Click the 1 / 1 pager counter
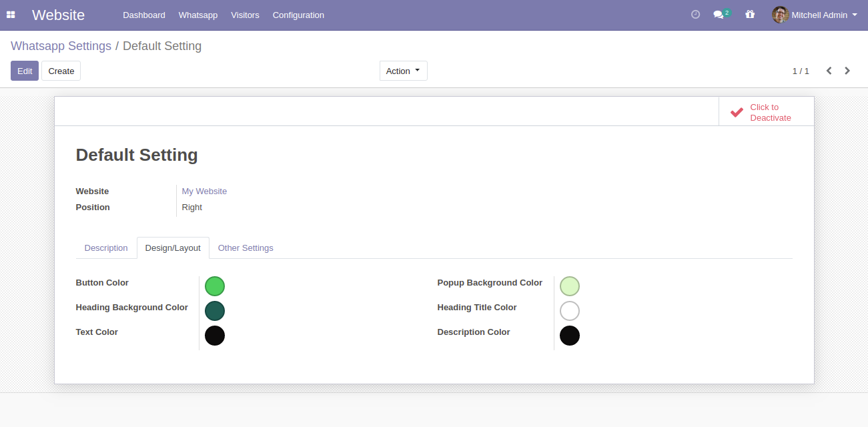Viewport: 868px width, 427px height. (801, 71)
